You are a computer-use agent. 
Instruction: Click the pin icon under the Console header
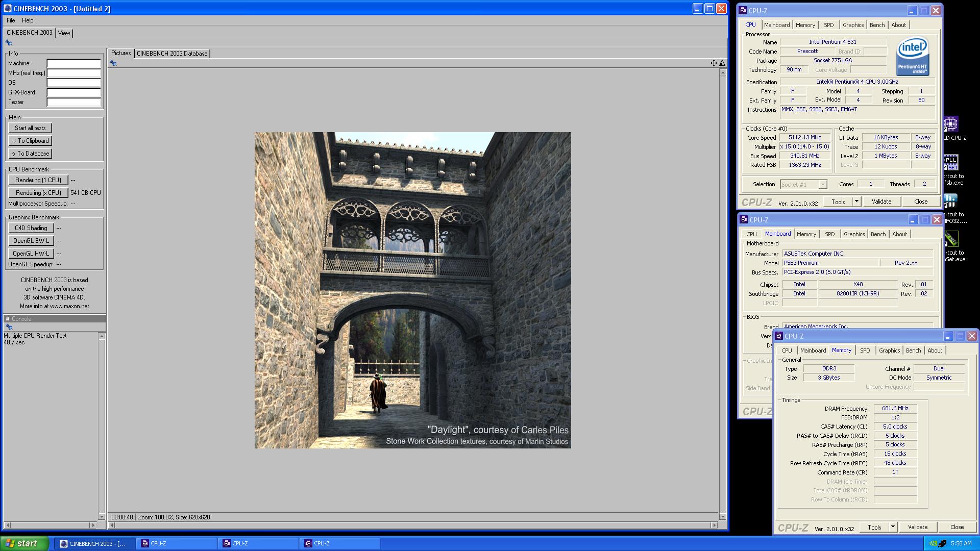pyautogui.click(x=9, y=327)
